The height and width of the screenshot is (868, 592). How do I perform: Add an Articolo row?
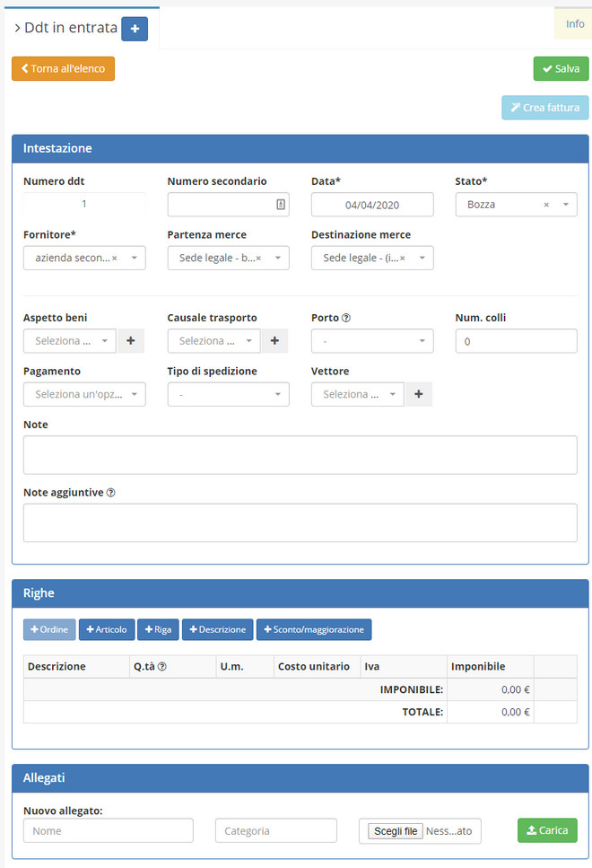tap(107, 629)
